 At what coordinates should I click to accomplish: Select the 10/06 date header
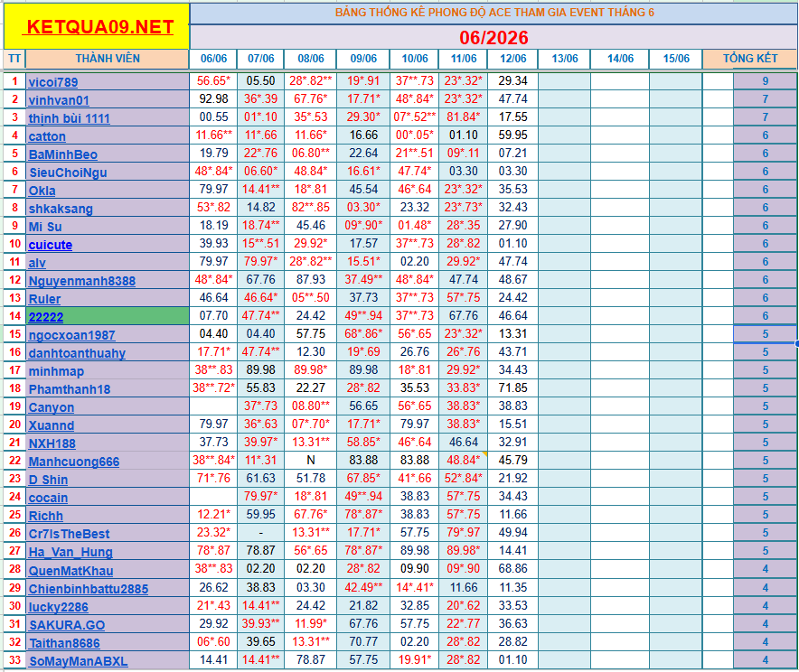tap(415, 59)
